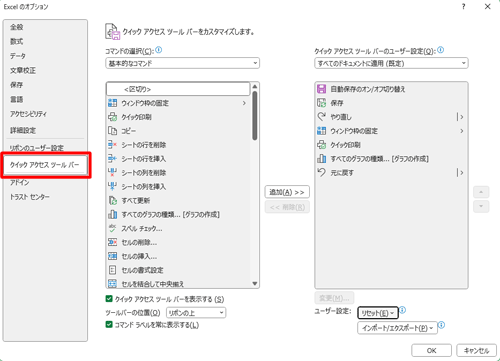Open すべてのドキュメントに適用 dropdown

coord(391,63)
